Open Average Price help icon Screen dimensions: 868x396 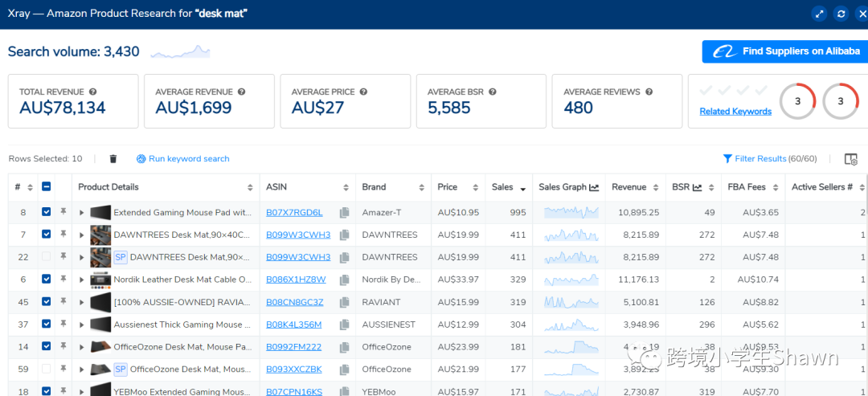tap(364, 92)
